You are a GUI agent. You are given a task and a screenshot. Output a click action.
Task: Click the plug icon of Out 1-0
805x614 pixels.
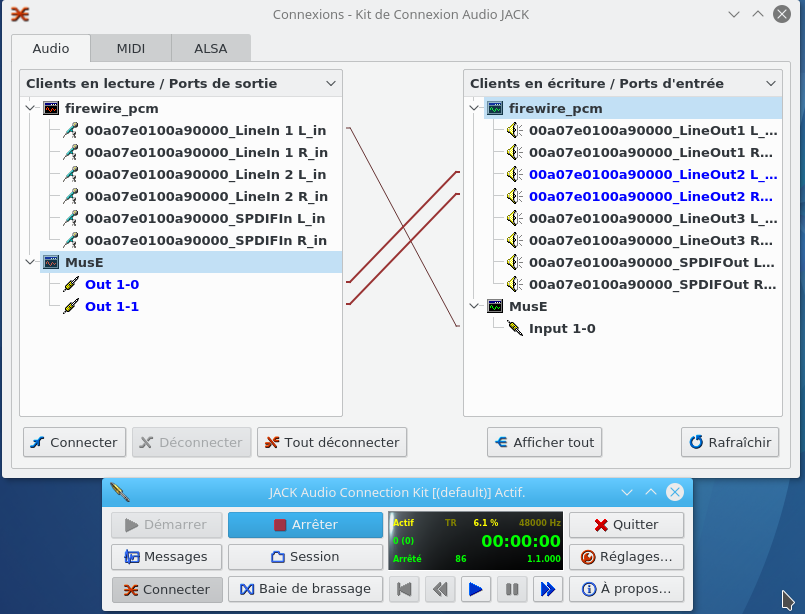[71, 284]
